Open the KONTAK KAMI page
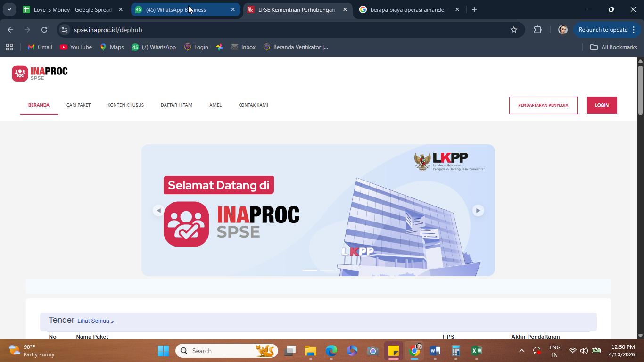The image size is (644, 362). pos(253,105)
